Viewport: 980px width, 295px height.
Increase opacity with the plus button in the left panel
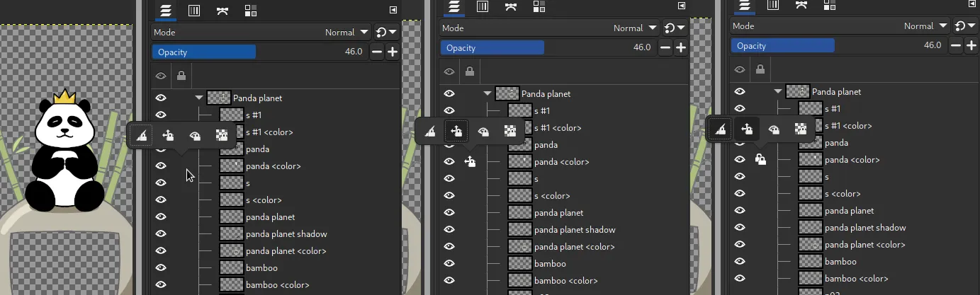click(x=392, y=52)
